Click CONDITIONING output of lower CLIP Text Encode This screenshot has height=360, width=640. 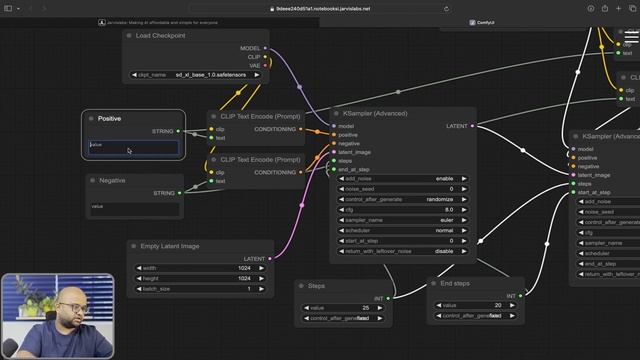[x=301, y=172]
